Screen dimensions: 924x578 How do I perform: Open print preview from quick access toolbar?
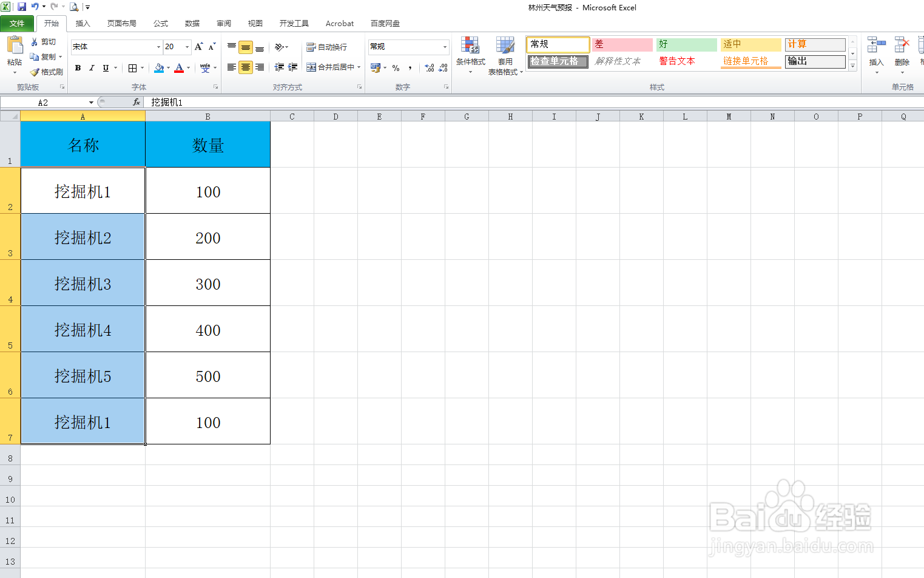74,7
